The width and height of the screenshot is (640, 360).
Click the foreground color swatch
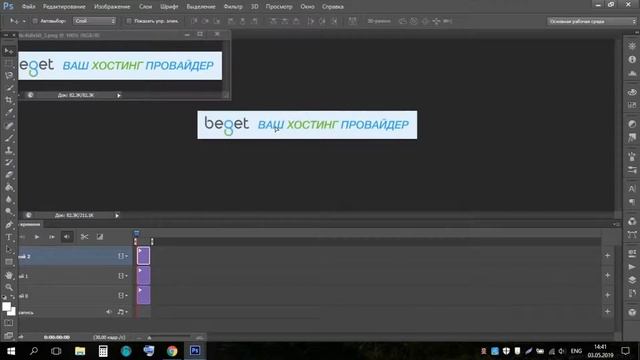click(6, 306)
